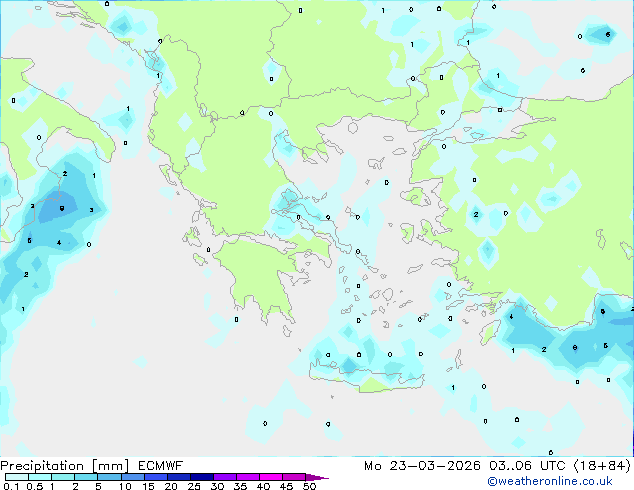
Task: Click the '(18+84)' forecast run text
Action: click(x=602, y=466)
